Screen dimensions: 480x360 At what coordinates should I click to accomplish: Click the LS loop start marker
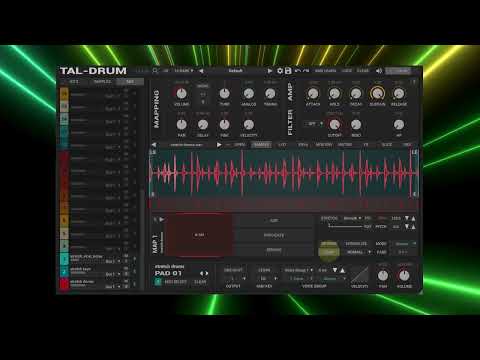[153, 152]
